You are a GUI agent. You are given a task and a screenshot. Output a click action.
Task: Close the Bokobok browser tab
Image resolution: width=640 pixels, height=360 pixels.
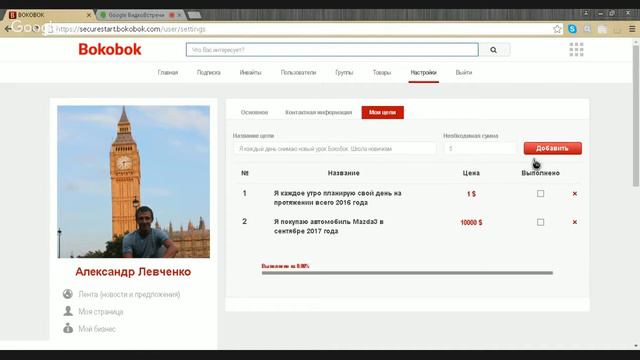click(x=89, y=15)
